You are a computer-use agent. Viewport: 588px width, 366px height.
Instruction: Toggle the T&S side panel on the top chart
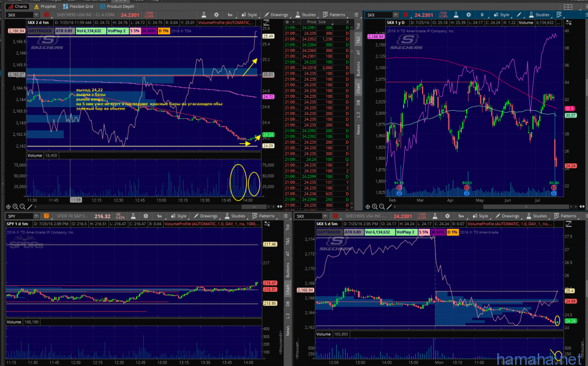click(358, 39)
